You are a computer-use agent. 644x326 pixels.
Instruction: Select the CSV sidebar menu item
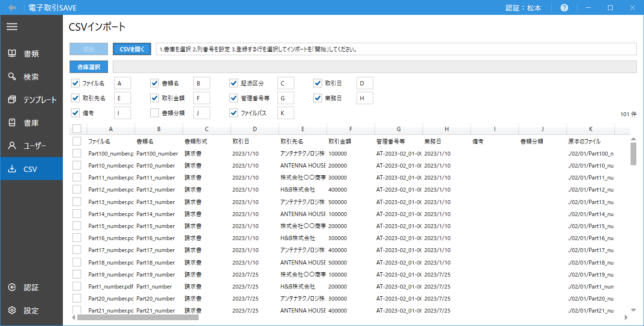tap(31, 169)
